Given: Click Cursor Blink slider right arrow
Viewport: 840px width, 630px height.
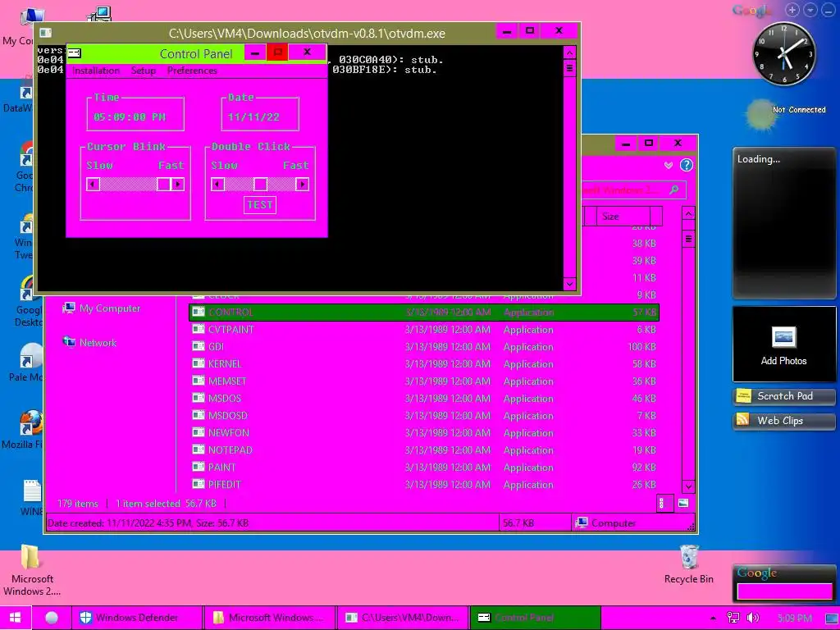Looking at the screenshot, I should 178,185.
